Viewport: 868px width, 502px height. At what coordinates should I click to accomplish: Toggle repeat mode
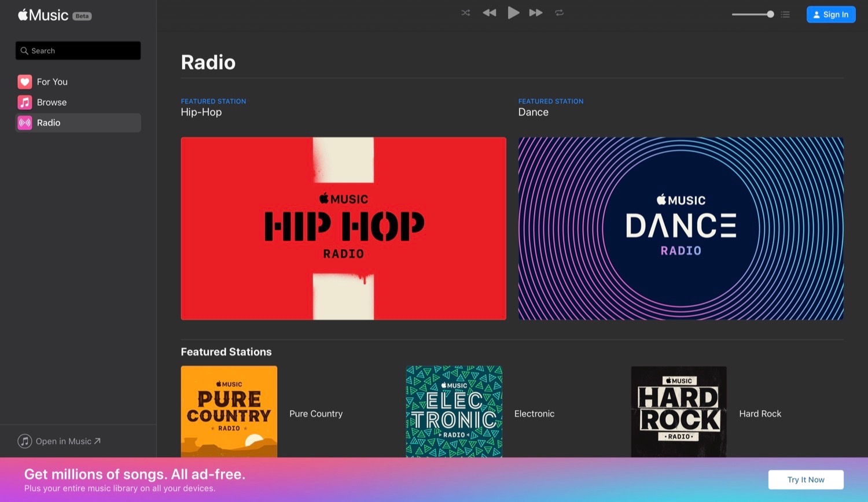(x=560, y=13)
